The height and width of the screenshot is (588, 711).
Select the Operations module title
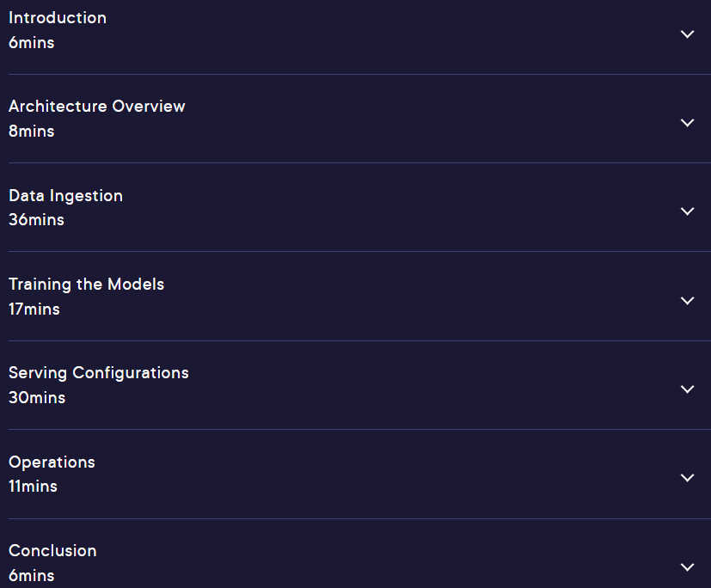[x=52, y=462]
